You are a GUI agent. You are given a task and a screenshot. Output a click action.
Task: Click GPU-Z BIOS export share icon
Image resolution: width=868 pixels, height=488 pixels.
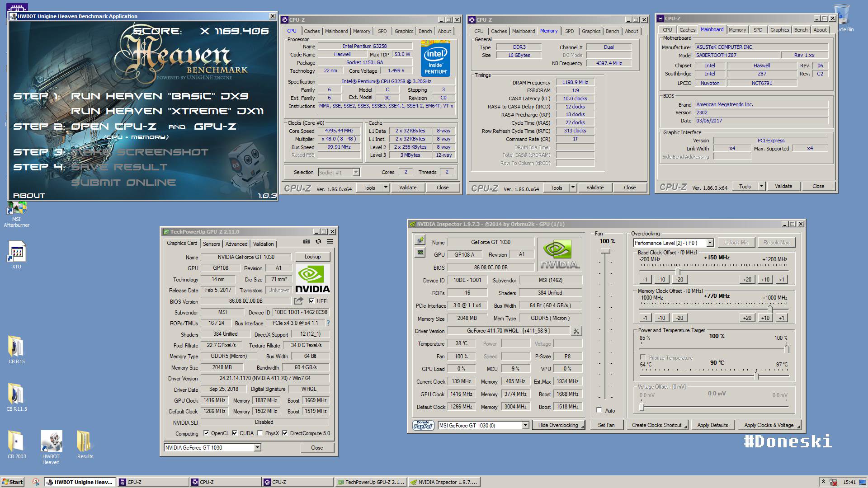pos(298,301)
